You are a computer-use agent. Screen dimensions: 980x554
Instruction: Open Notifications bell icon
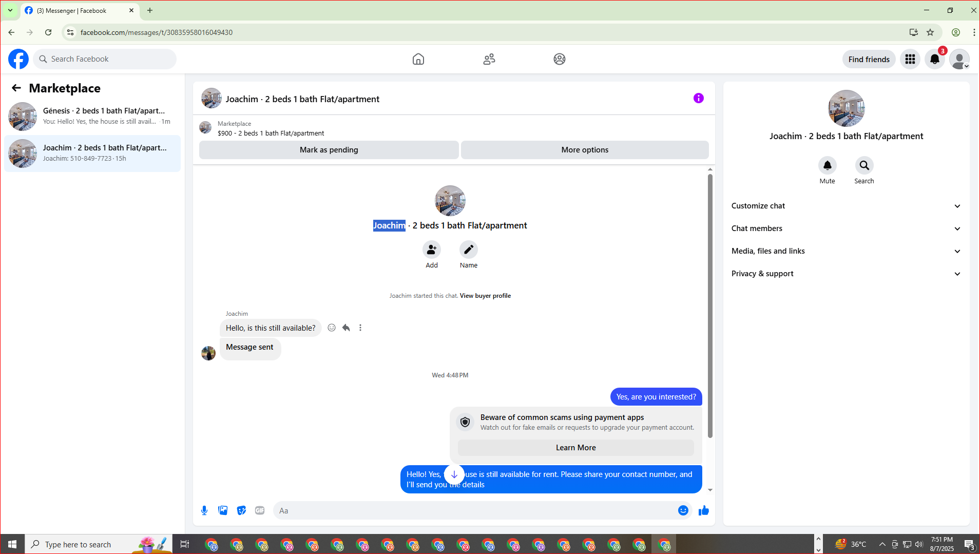[x=935, y=59]
